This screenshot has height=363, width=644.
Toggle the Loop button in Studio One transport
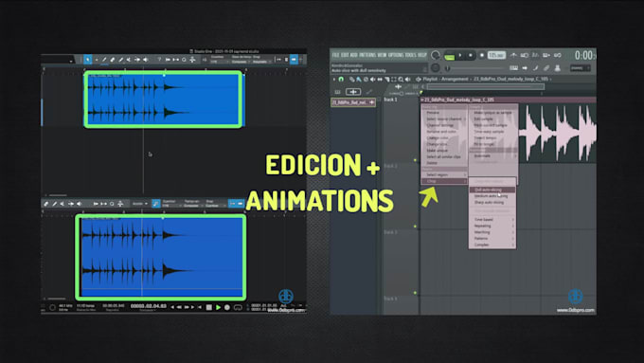coord(238,307)
